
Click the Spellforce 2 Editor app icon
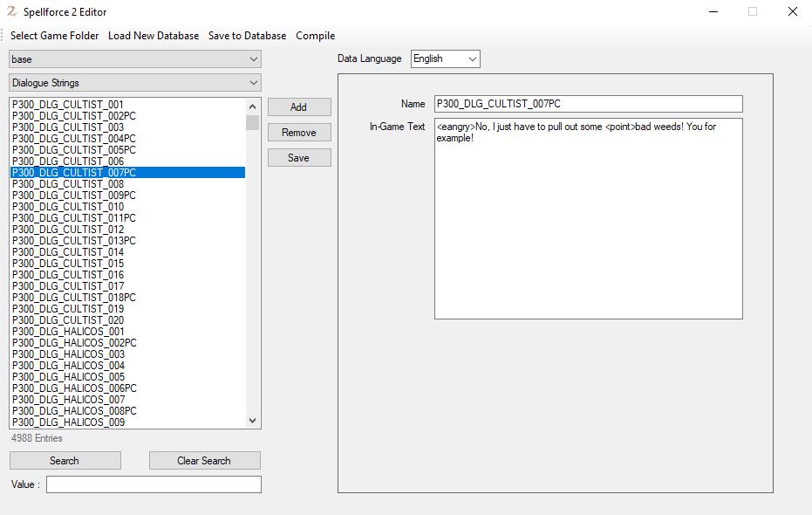coord(11,11)
